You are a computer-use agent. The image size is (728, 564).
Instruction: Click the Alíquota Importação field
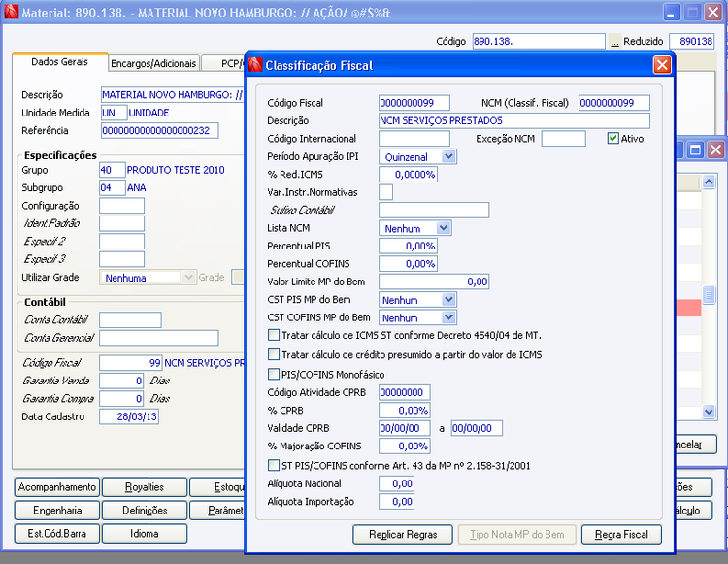tap(396, 501)
